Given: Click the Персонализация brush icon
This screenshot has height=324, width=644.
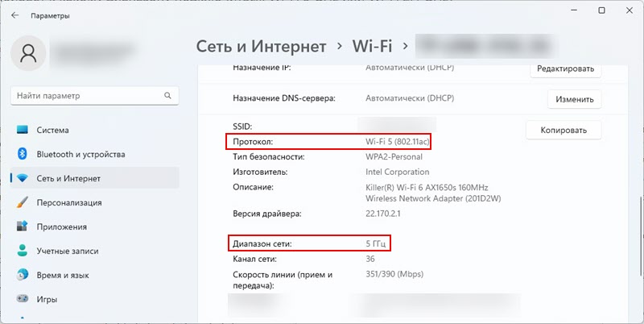Looking at the screenshot, I should click(23, 202).
